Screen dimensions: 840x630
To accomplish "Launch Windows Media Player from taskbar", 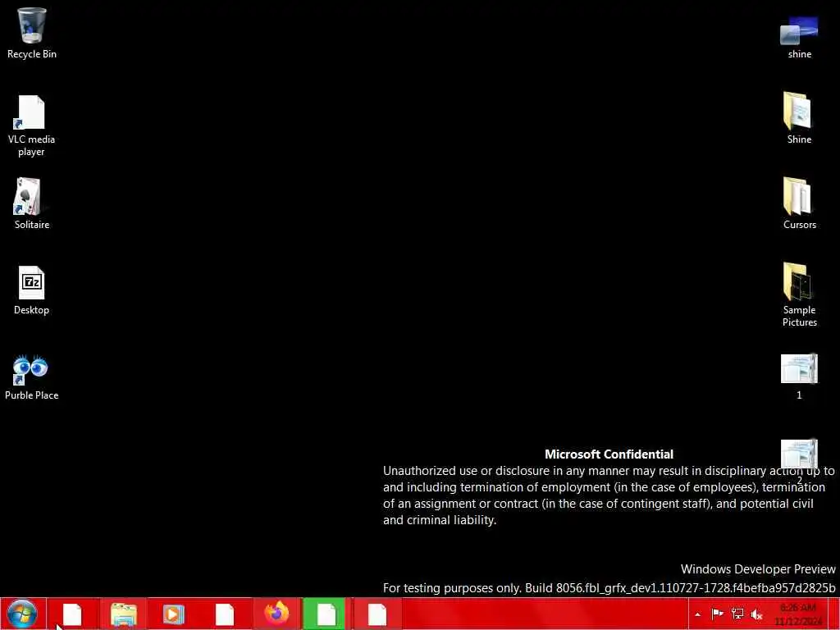I will (174, 614).
